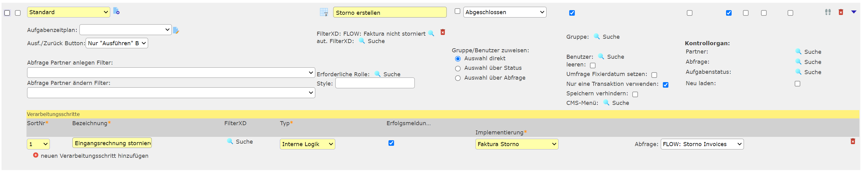Open the Faktura Storno implementation dropdown
The width and height of the screenshot is (868, 171).
516,144
